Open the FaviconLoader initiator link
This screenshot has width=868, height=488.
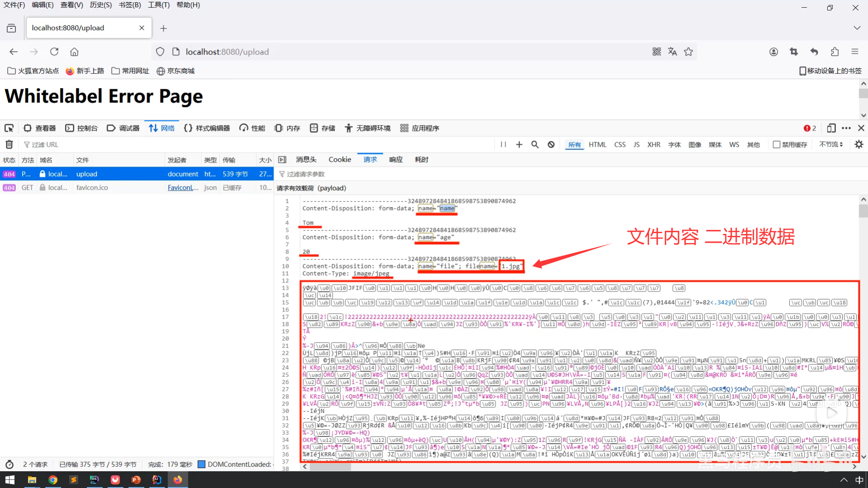[x=183, y=188]
